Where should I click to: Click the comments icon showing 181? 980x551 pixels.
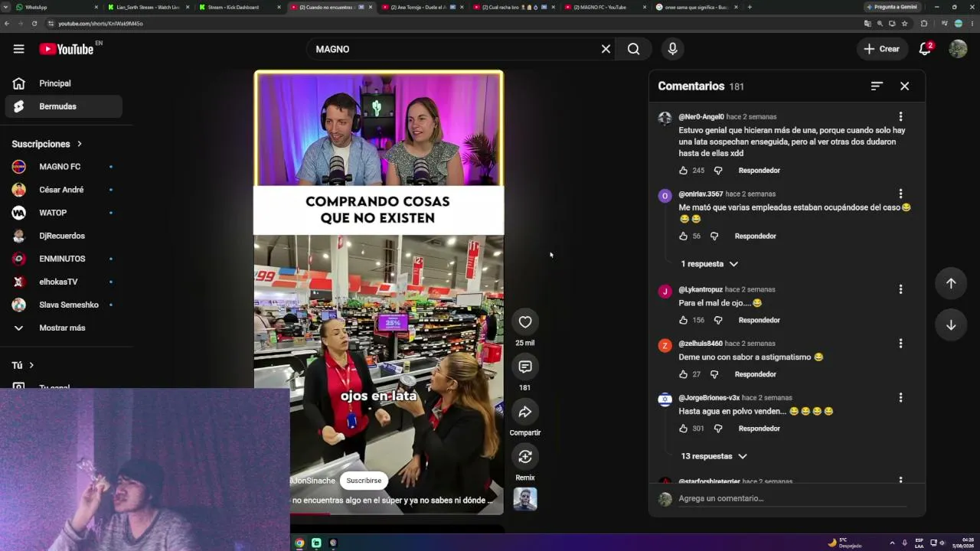tap(525, 367)
